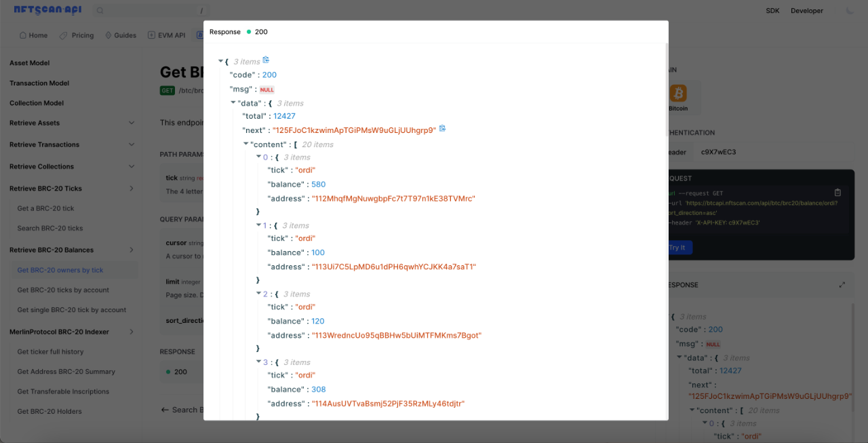Collapse the "content" array node
Image resolution: width=868 pixels, height=443 pixels.
click(x=246, y=145)
